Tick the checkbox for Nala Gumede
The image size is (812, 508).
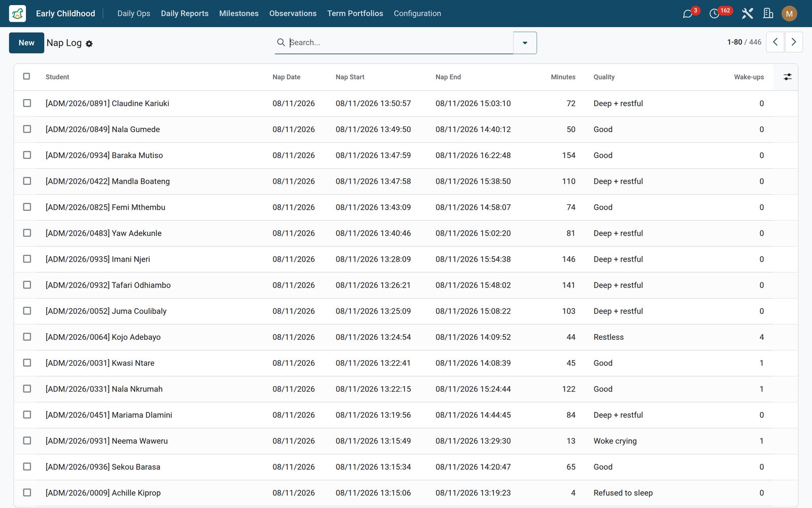tap(27, 129)
